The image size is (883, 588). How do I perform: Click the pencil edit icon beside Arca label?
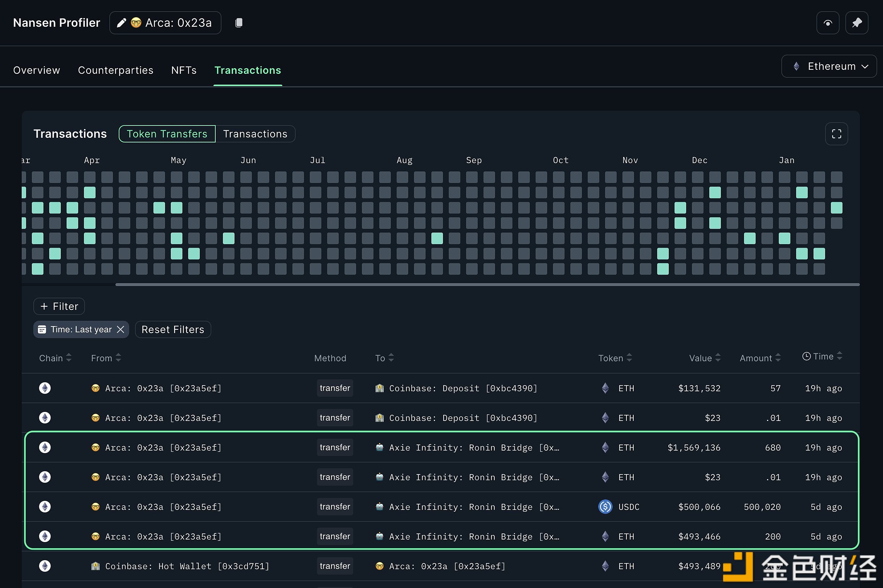[x=121, y=23]
